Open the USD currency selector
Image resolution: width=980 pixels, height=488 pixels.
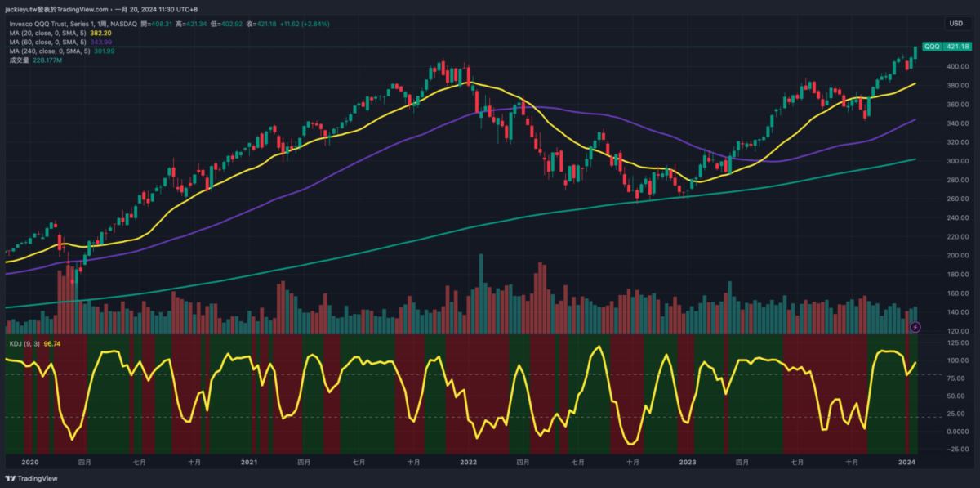tap(955, 24)
